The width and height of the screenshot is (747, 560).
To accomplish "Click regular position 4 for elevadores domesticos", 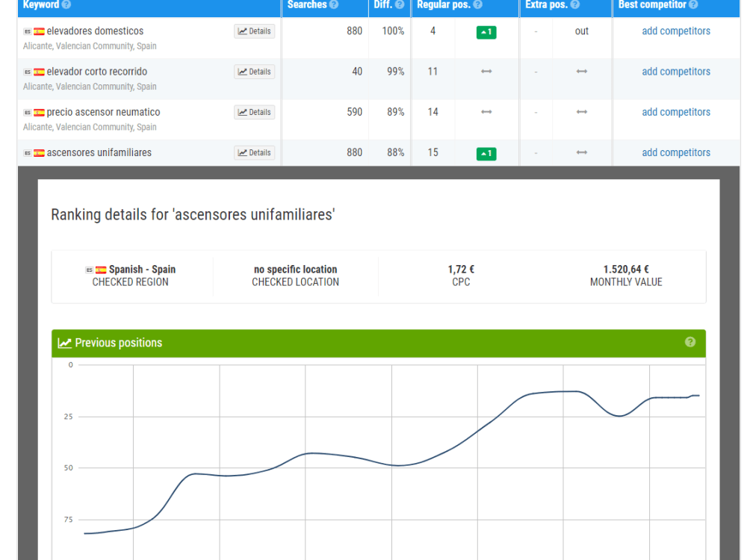I will pos(433,31).
